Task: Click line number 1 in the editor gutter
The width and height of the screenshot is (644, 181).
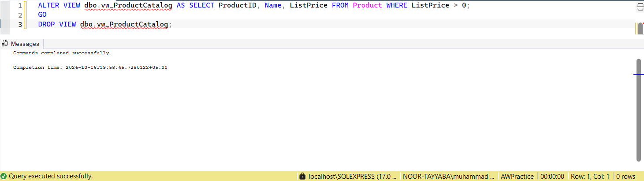Action: 20,6
